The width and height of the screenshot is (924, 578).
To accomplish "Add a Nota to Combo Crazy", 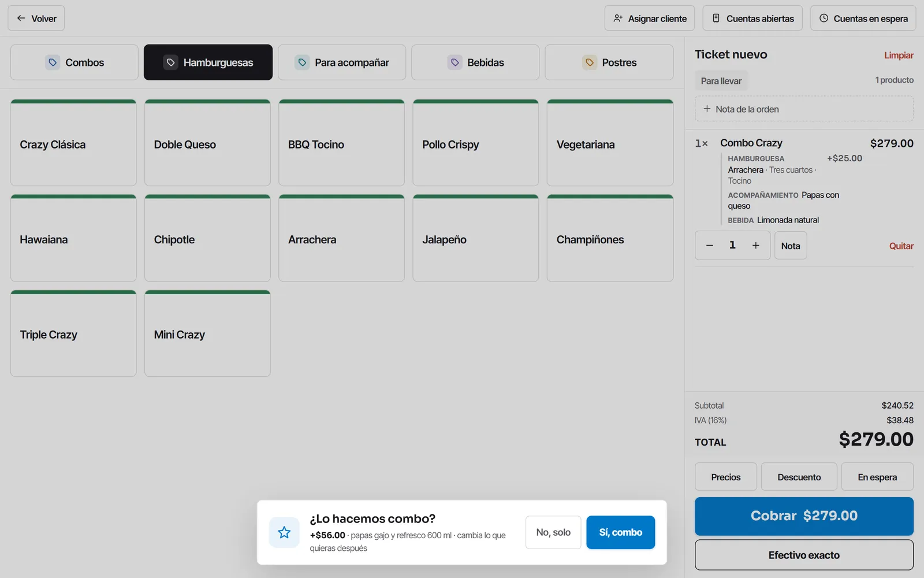I will 791,246.
